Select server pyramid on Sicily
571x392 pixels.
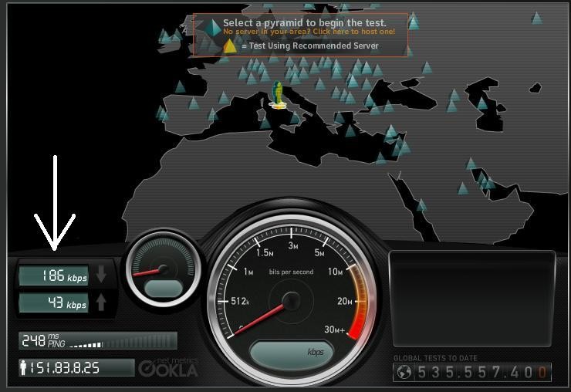[296, 117]
